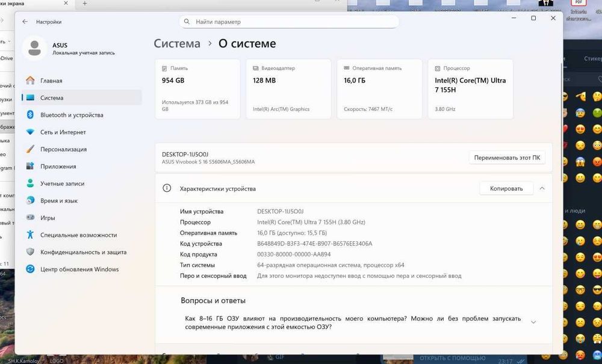Click the Память storage card icon
The image size is (602, 364).
coord(164,68)
